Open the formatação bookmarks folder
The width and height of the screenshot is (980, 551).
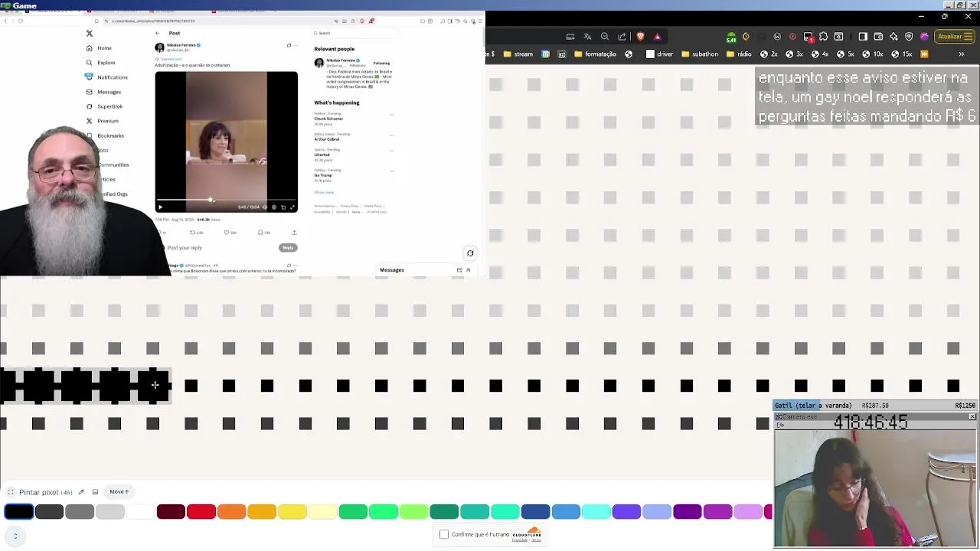coord(594,54)
